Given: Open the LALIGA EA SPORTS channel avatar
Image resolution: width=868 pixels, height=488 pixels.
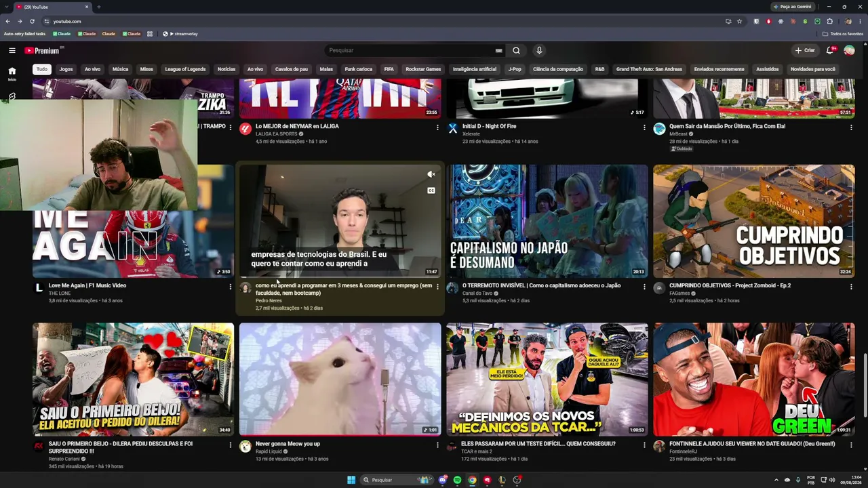Looking at the screenshot, I should pyautogui.click(x=245, y=129).
